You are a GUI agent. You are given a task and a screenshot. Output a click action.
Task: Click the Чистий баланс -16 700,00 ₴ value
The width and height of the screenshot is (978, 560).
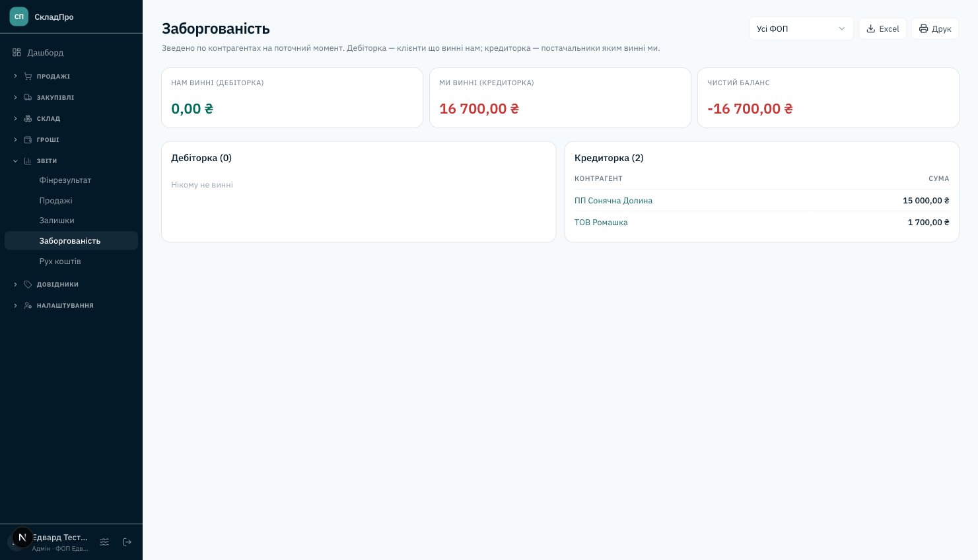pos(750,108)
